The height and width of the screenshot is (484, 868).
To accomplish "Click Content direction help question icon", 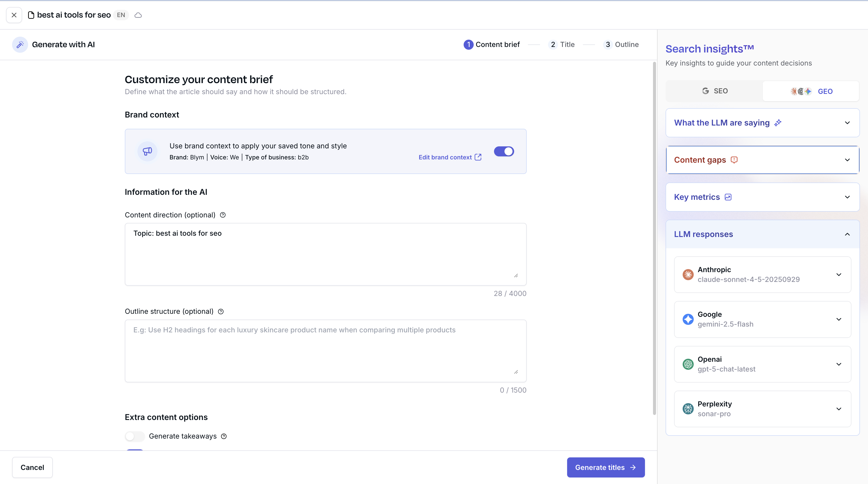I will 223,215.
